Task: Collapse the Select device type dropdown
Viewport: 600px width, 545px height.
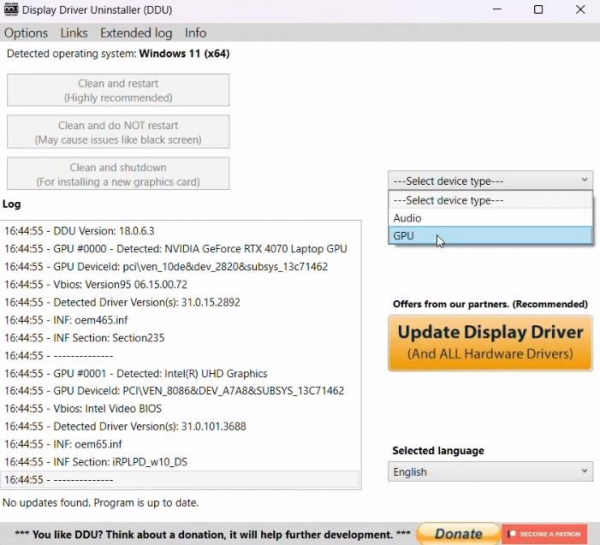Action: point(490,181)
